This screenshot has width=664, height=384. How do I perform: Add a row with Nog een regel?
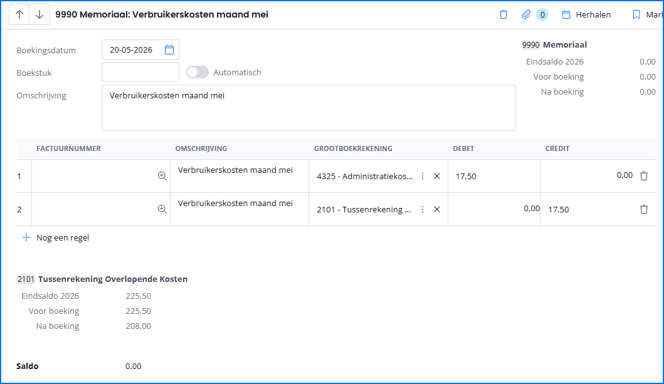point(56,238)
